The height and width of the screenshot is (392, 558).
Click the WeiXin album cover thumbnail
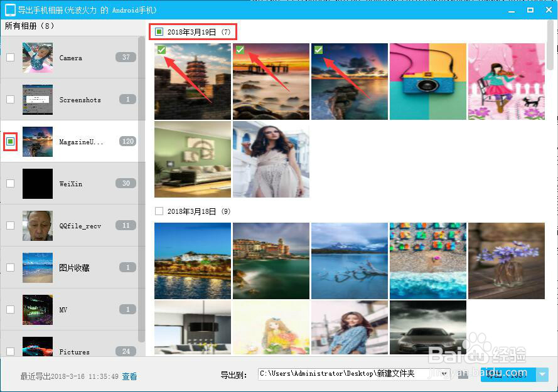tap(37, 183)
